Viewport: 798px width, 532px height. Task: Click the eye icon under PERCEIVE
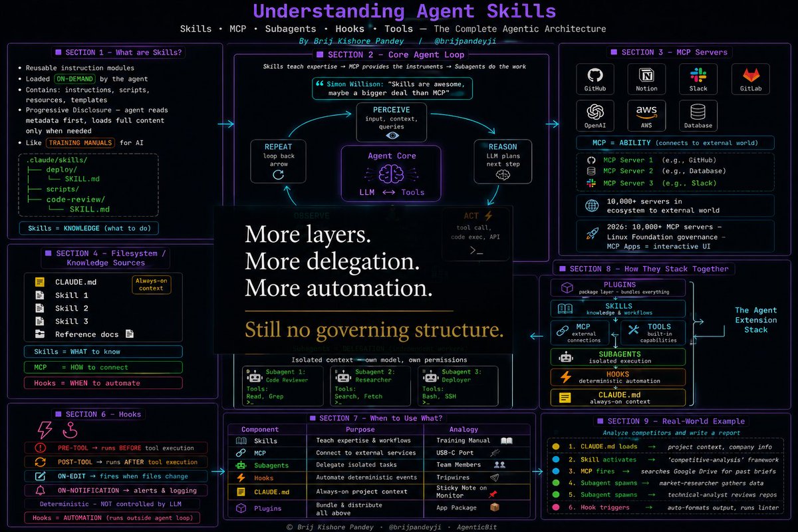point(392,134)
